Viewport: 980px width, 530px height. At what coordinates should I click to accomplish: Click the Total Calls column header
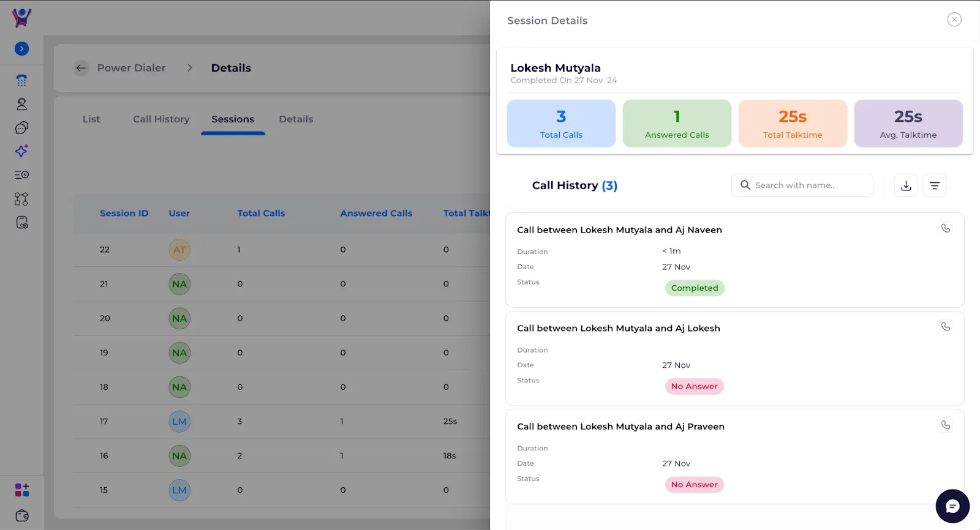tap(261, 214)
